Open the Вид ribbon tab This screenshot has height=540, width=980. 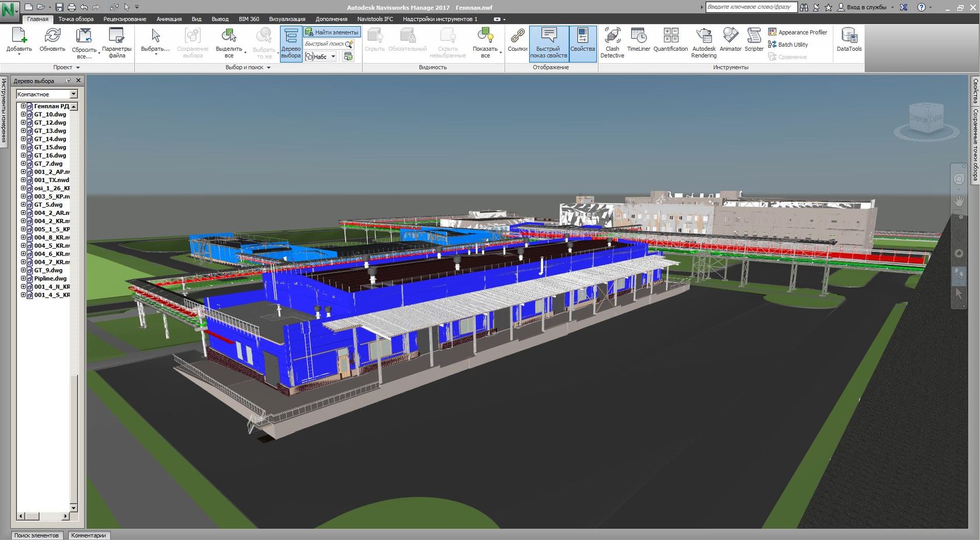pos(197,19)
